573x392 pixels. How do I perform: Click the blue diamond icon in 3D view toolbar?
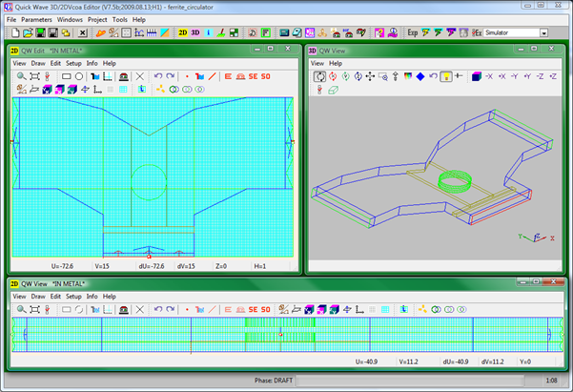420,75
